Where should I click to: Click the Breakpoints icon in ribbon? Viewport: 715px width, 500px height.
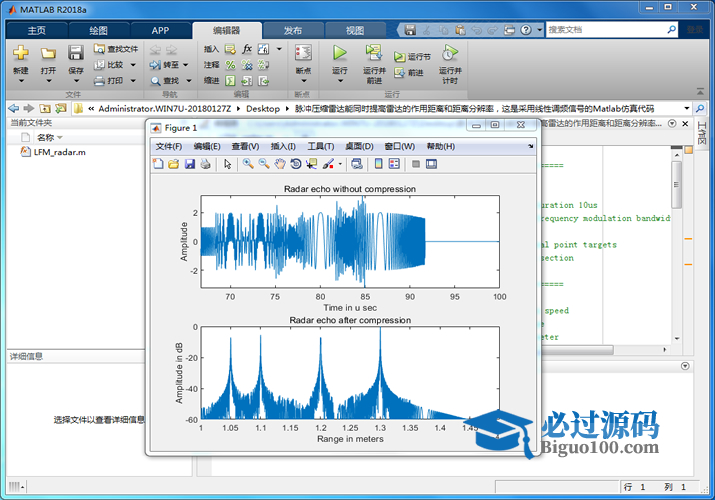(303, 53)
